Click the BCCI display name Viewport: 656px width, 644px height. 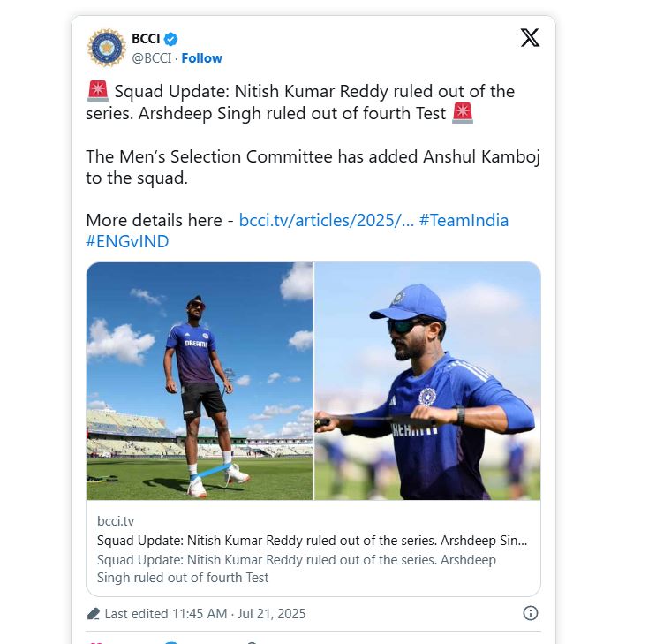(x=145, y=38)
